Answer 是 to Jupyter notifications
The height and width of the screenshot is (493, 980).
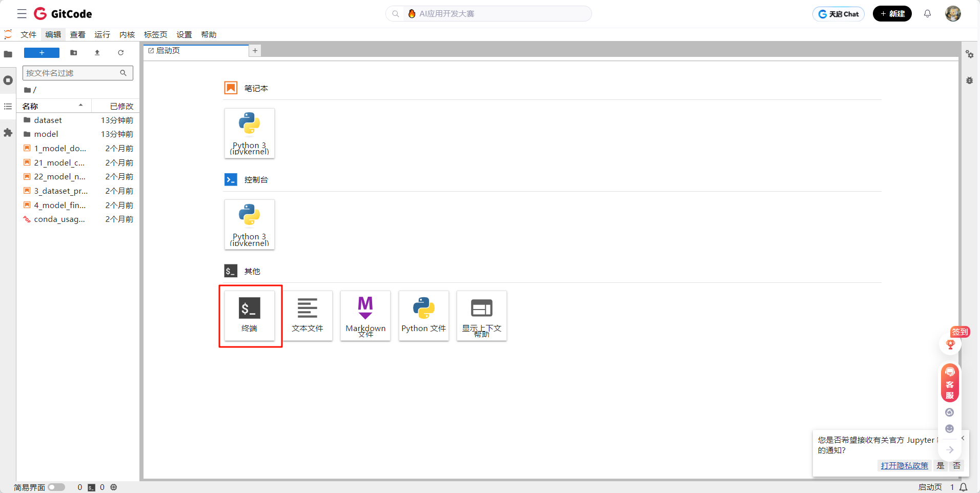(x=941, y=465)
